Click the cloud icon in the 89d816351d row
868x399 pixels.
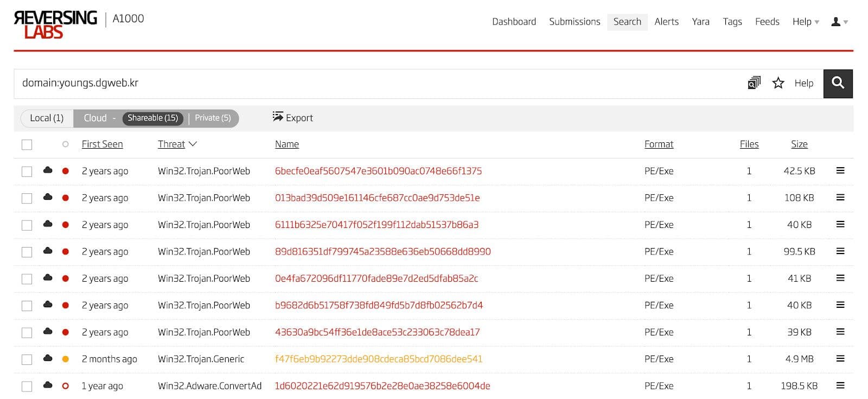[x=48, y=251]
